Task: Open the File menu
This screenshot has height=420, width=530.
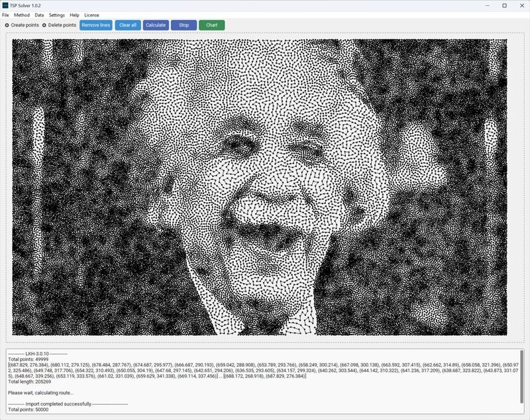Action: tap(5, 15)
